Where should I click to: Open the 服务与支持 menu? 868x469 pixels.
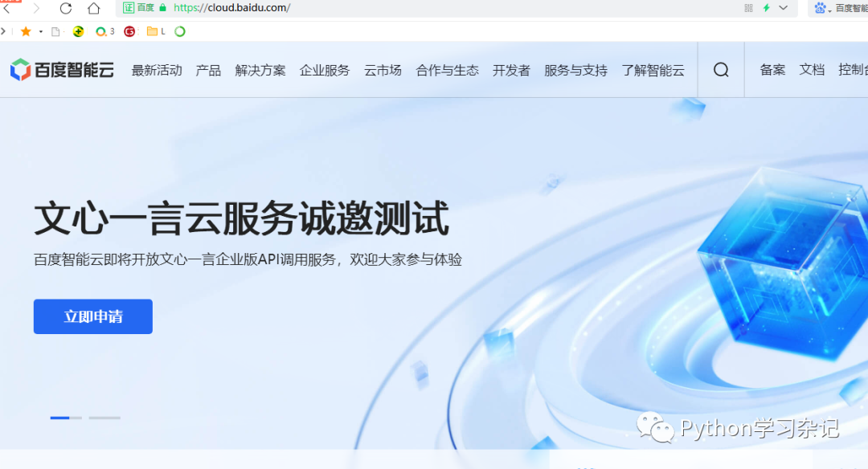[x=575, y=70]
